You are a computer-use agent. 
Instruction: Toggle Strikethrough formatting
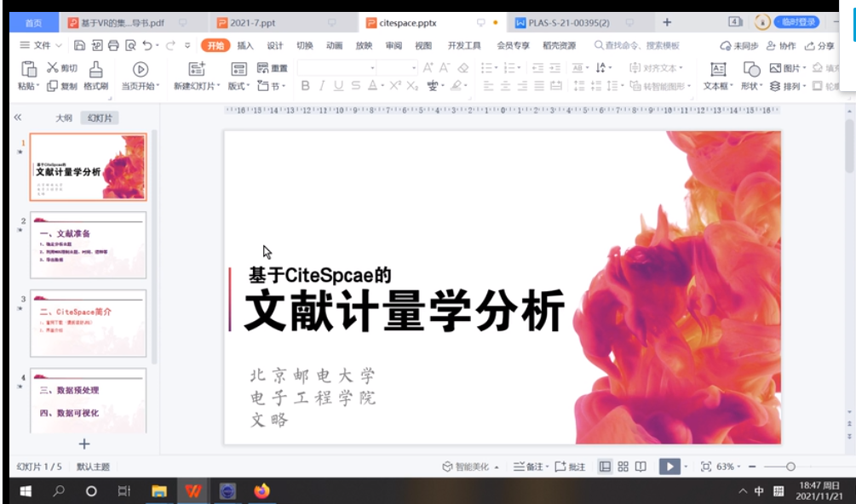pyautogui.click(x=356, y=86)
